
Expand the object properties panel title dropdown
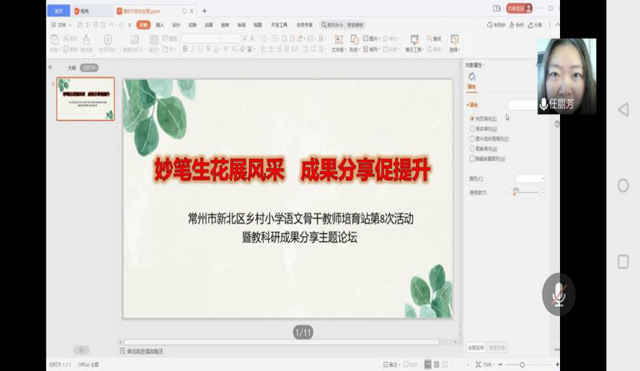coord(475,65)
